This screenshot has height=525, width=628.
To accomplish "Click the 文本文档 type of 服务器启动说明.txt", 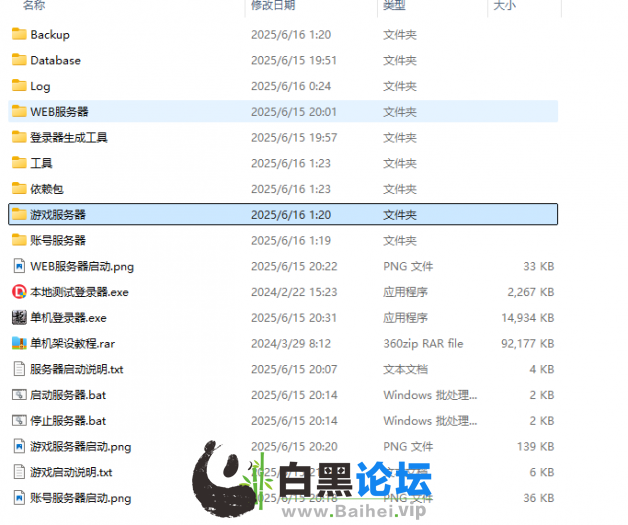I will [x=406, y=369].
